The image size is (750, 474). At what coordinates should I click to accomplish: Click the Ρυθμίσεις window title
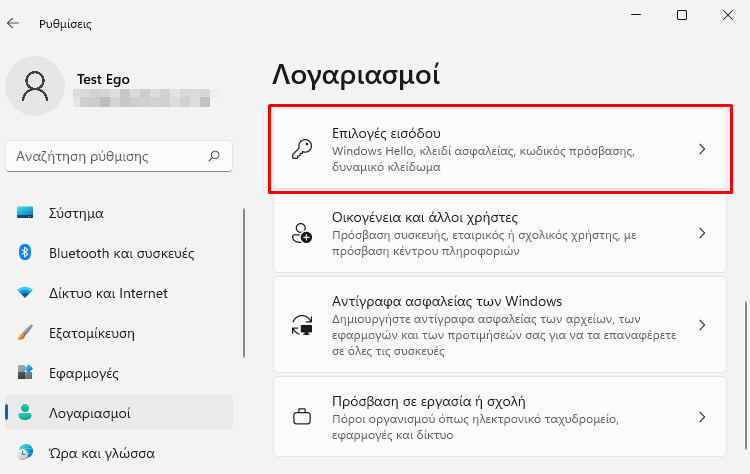click(x=65, y=23)
